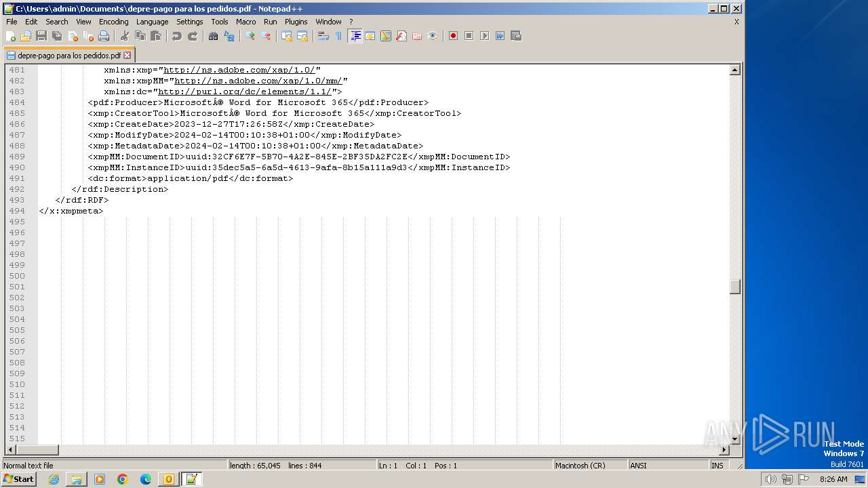Screen dimensions: 868x488
Task: Click the Save All toolbar icon
Action: pyautogui.click(x=57, y=36)
